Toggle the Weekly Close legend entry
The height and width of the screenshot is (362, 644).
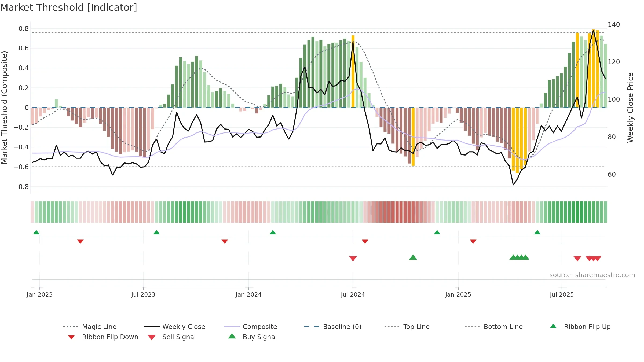click(174, 327)
